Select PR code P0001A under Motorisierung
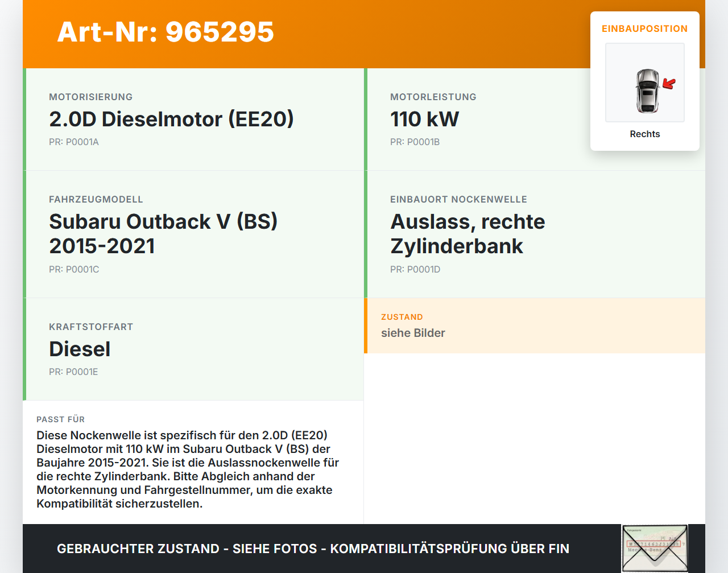The height and width of the screenshot is (573, 728). pos(74,142)
